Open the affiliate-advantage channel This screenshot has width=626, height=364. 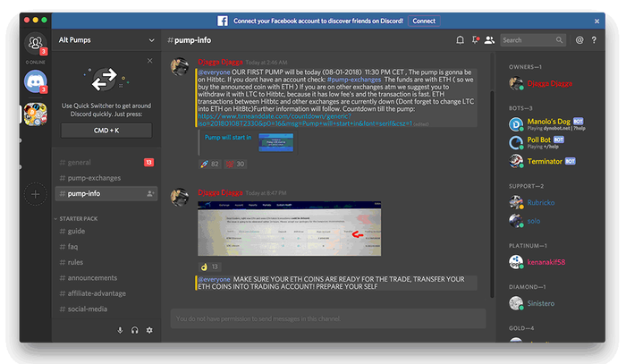pyautogui.click(x=106, y=293)
